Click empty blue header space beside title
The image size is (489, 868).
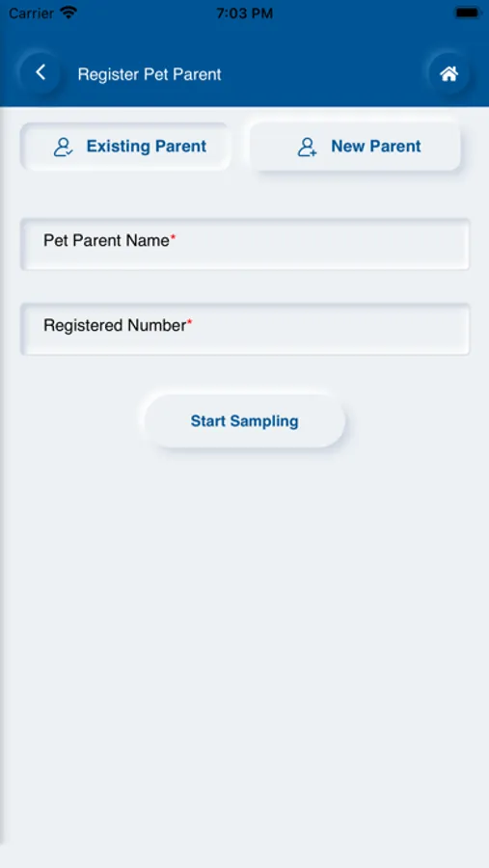(x=324, y=74)
